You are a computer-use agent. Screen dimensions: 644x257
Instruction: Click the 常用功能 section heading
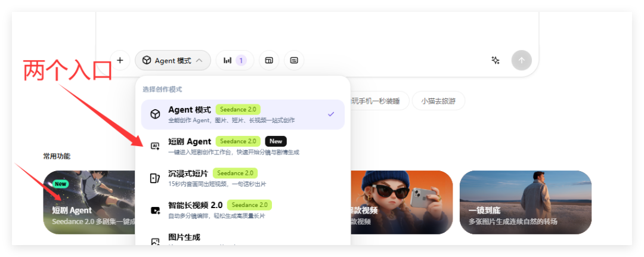coord(57,156)
